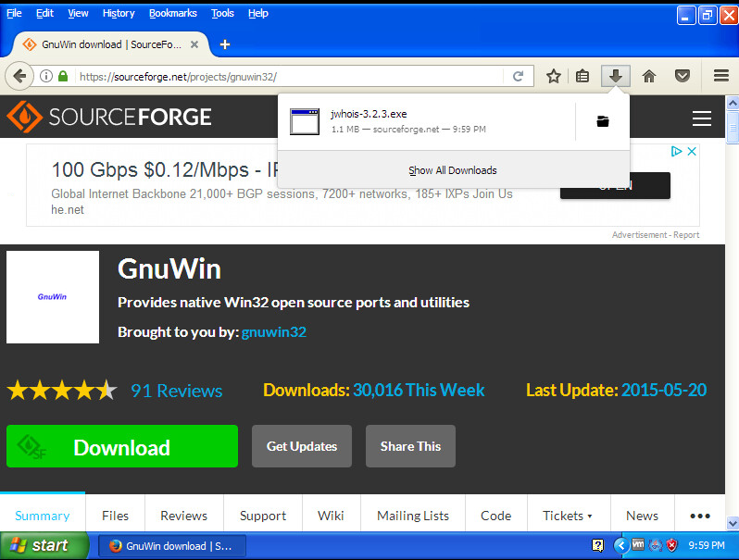Click the page scrollbar up arrow
The image size is (739, 560).
click(x=733, y=102)
